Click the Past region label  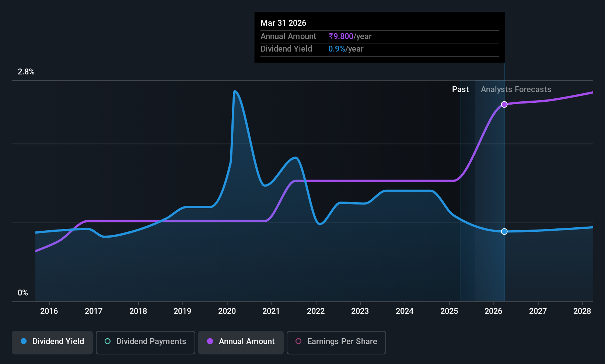(461, 89)
